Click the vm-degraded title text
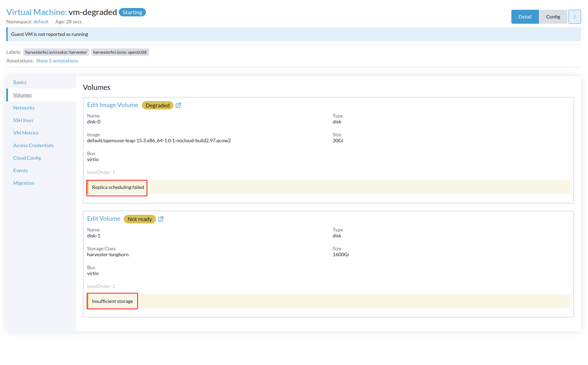588x365 pixels. tap(93, 12)
